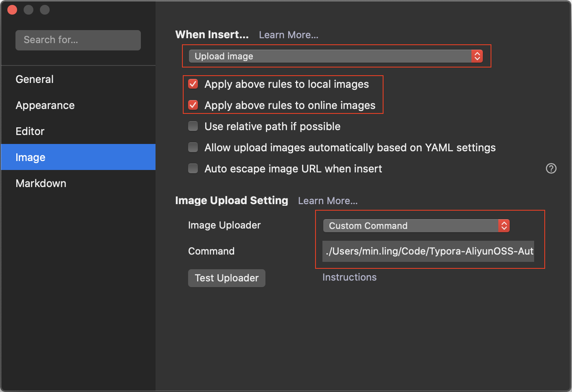Click the Command path input field
The image size is (572, 392).
[428, 251]
